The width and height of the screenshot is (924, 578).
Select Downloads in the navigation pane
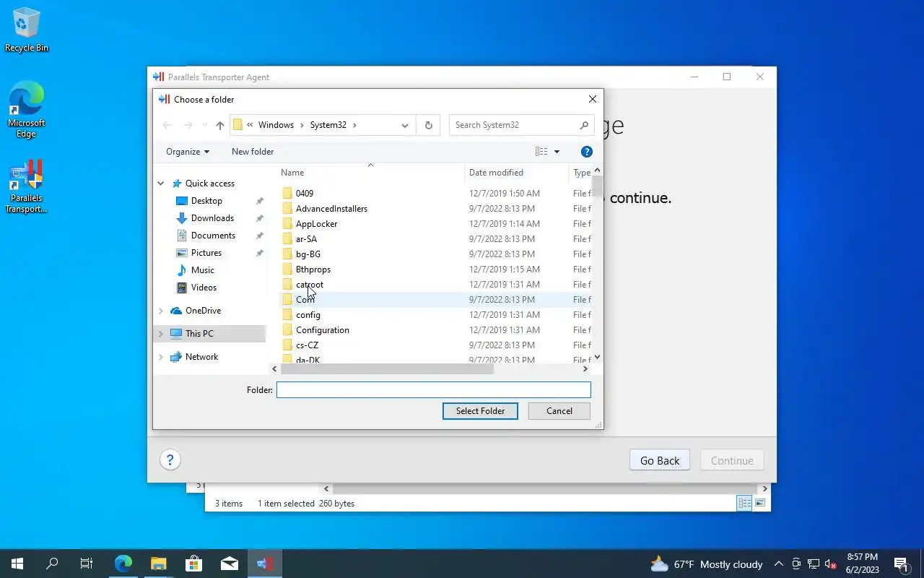pyautogui.click(x=212, y=218)
